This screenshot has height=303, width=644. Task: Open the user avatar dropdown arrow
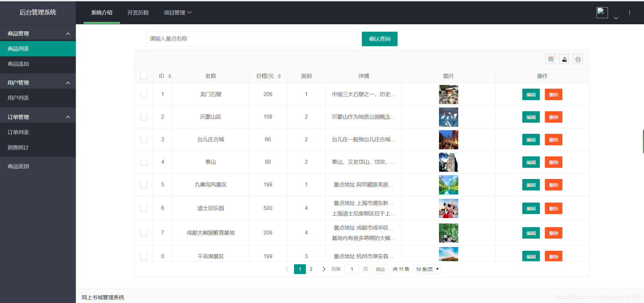(616, 18)
